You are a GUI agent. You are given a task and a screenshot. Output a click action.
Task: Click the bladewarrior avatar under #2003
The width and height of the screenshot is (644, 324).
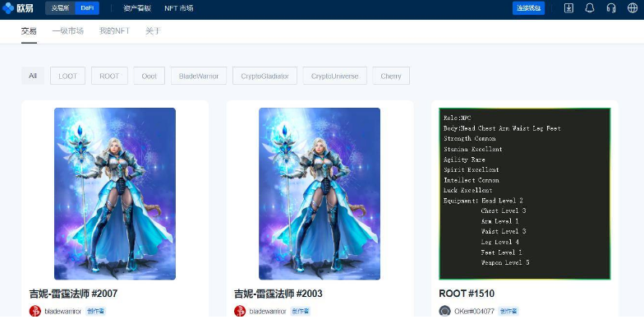[240, 311]
